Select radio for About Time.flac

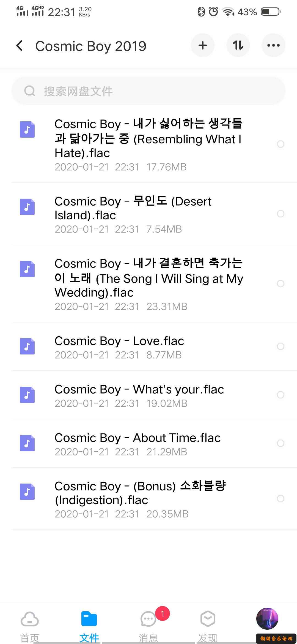point(280,443)
